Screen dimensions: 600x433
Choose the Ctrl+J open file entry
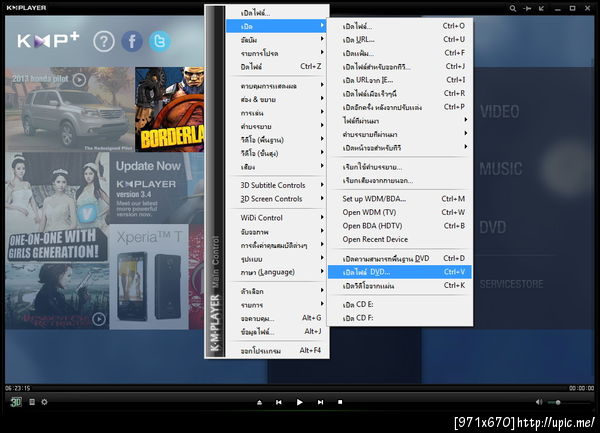tap(399, 67)
